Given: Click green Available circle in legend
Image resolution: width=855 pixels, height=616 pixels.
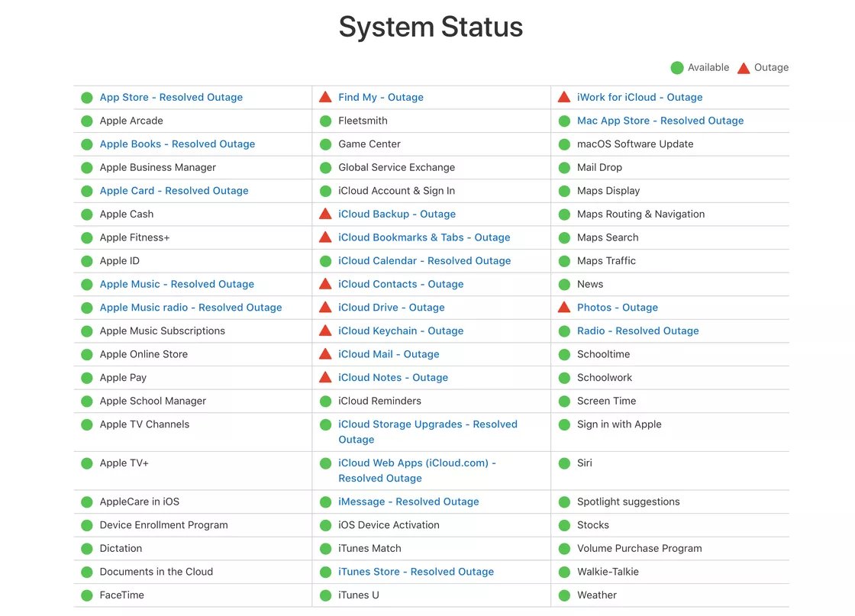Looking at the screenshot, I should pyautogui.click(x=676, y=68).
